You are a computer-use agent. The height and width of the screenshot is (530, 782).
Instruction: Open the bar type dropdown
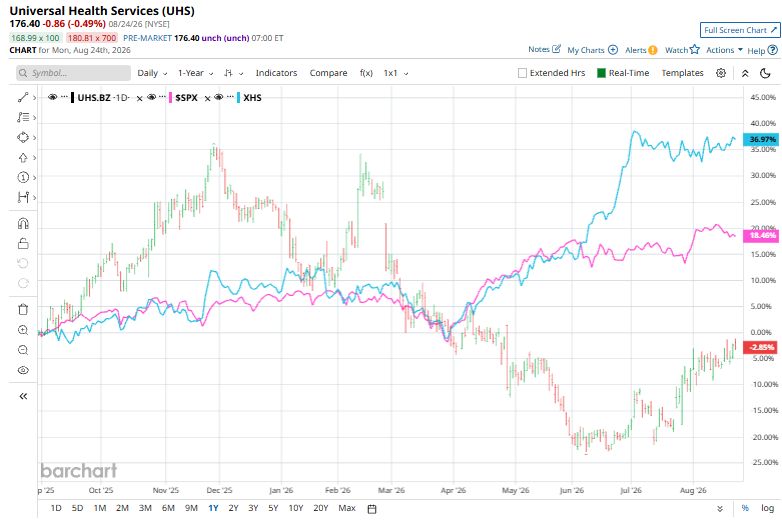(x=233, y=73)
